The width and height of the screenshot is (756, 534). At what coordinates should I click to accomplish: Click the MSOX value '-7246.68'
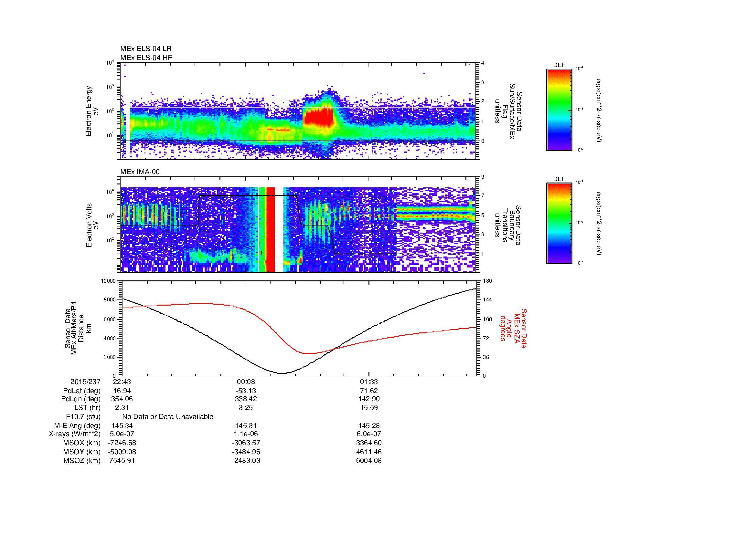pyautogui.click(x=122, y=443)
